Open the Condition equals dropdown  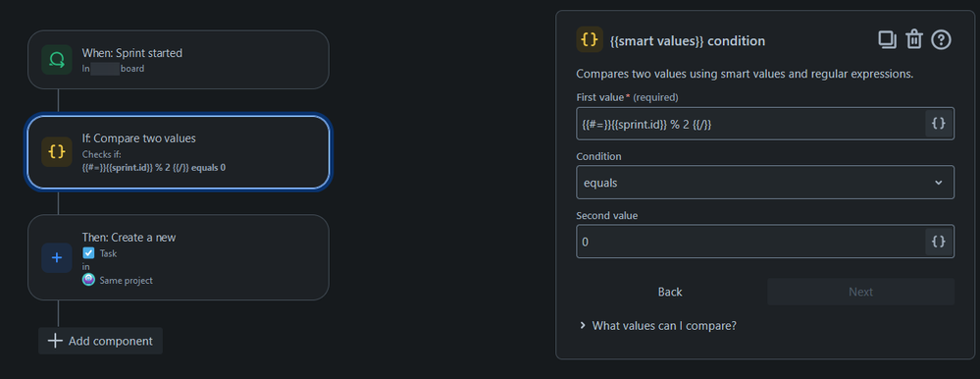point(765,183)
